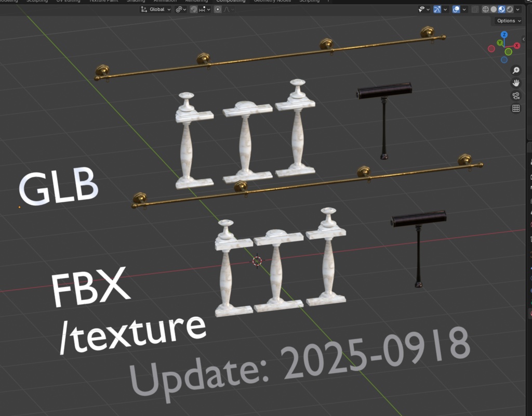Click the negative Y green circle on gizmo
Screen dimensions: 532x416
508,51
